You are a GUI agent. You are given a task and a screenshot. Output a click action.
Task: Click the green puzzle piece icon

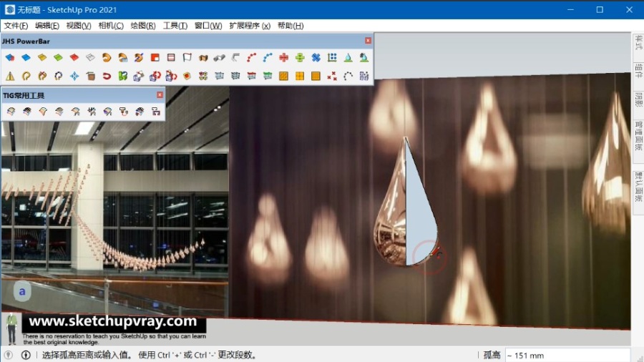122,76
